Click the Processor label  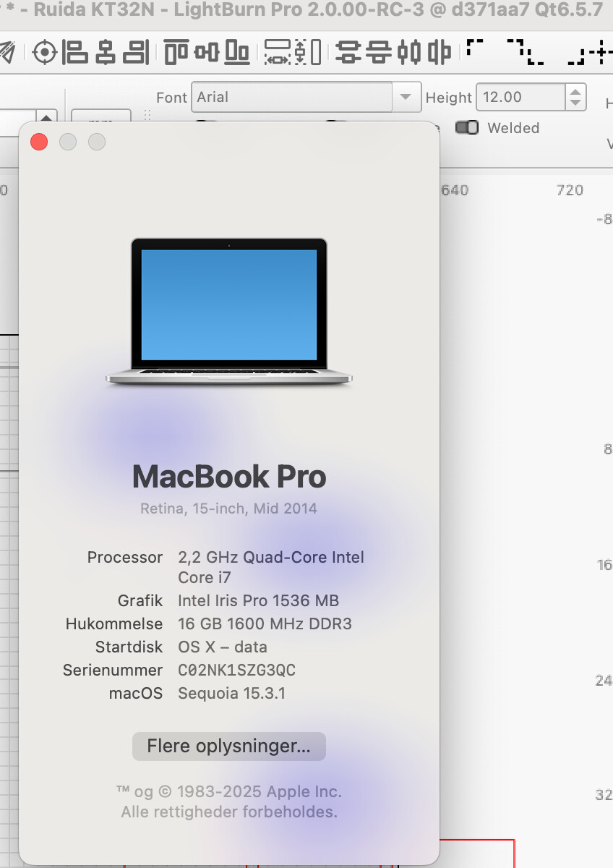pos(125,557)
